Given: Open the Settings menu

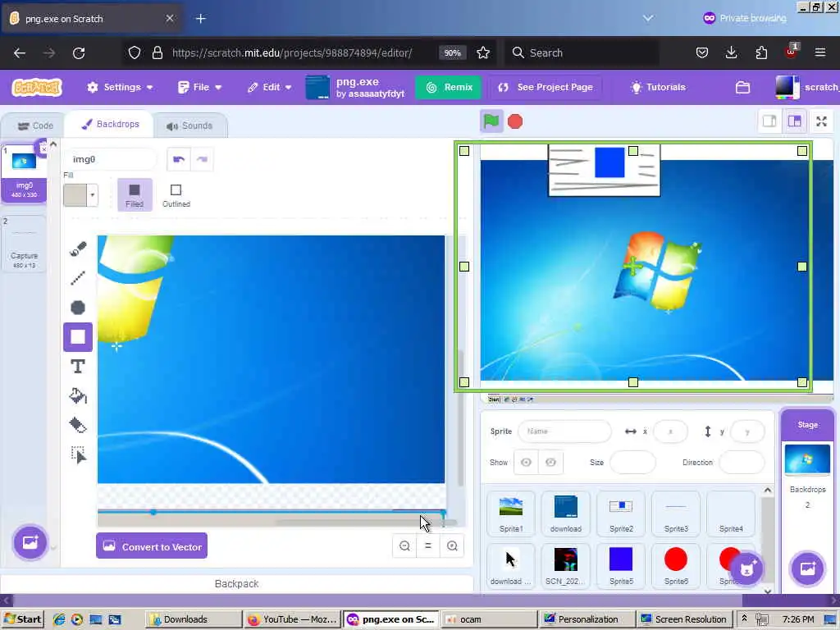Looking at the screenshot, I should [x=121, y=87].
